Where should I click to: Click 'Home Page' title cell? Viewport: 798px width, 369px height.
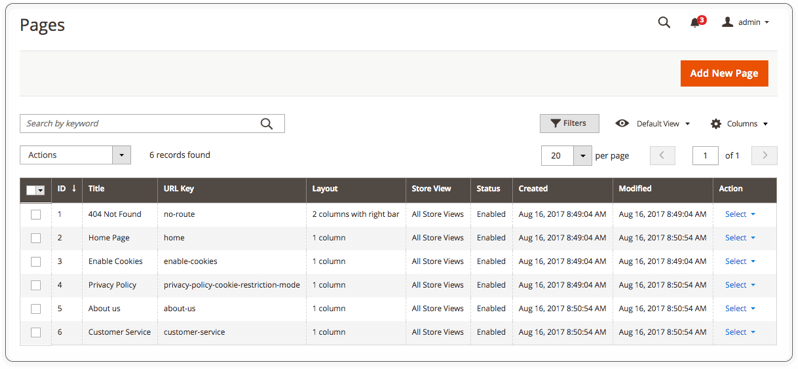coord(109,238)
